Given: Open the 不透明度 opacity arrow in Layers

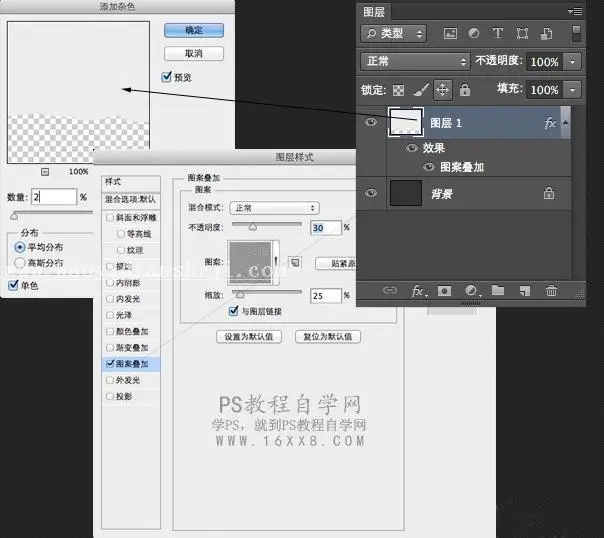Looking at the screenshot, I should [x=572, y=62].
